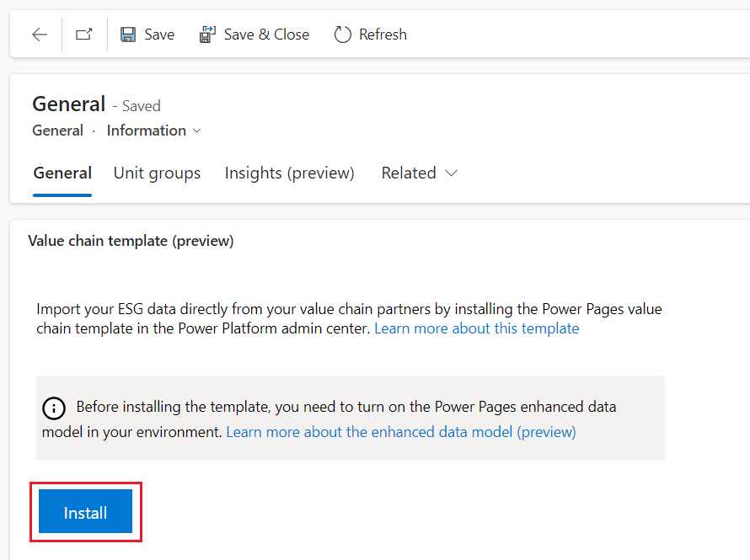Select the General tab

pos(62,173)
